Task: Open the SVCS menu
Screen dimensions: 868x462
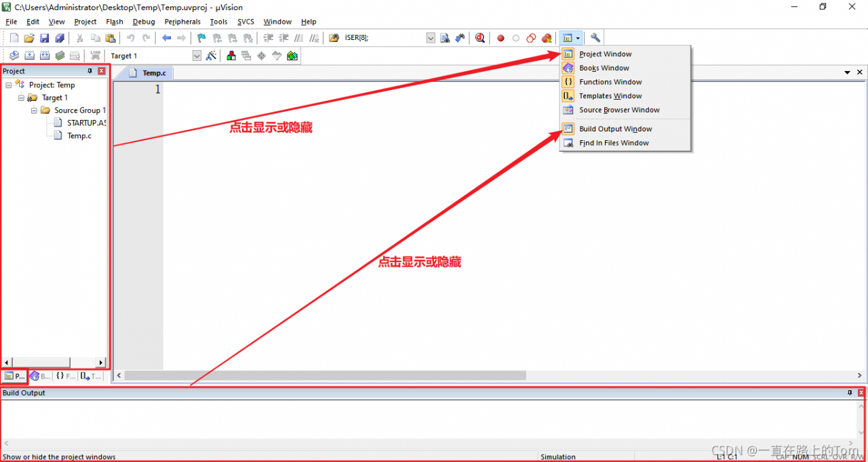Action: click(245, 22)
